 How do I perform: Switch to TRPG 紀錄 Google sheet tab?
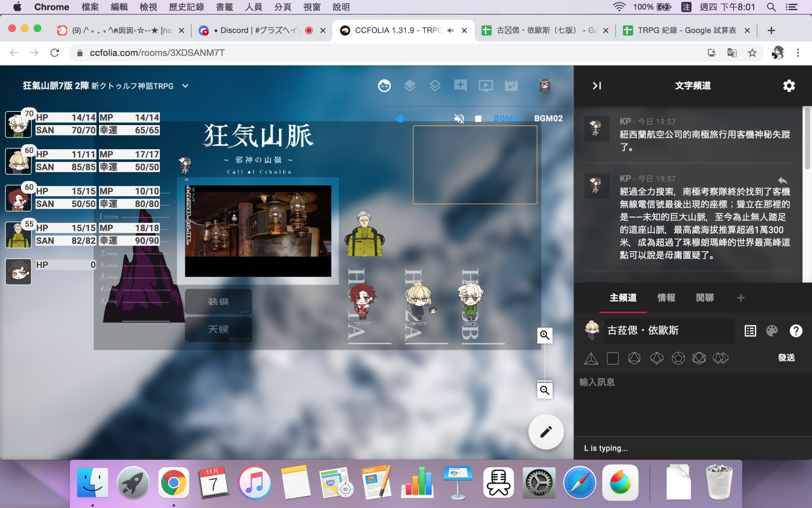[x=686, y=31]
